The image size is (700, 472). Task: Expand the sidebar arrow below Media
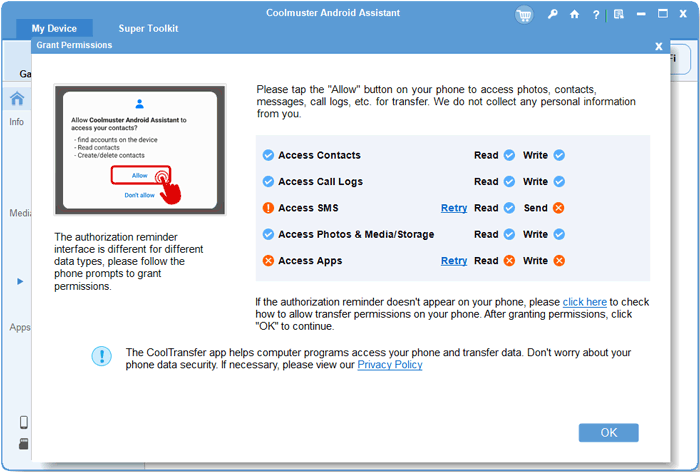pyautogui.click(x=20, y=281)
